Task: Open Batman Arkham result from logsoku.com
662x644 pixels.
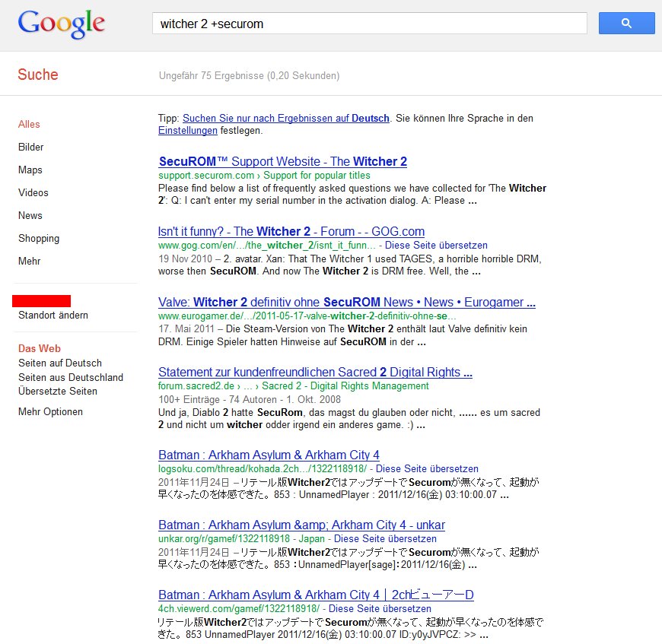Action: coord(269,455)
